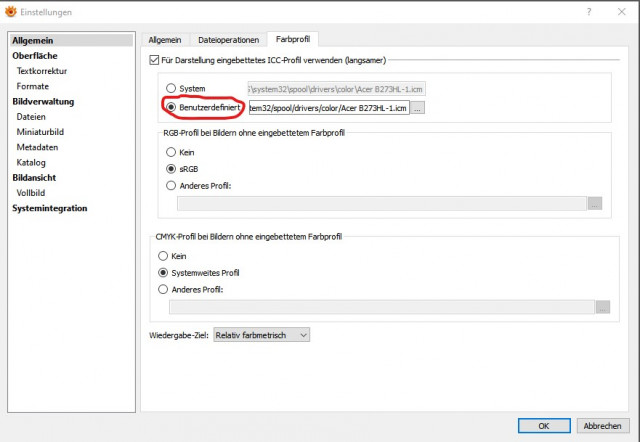640x442 pixels.
Task: Click the Abbrechen button
Action: pos(602,426)
